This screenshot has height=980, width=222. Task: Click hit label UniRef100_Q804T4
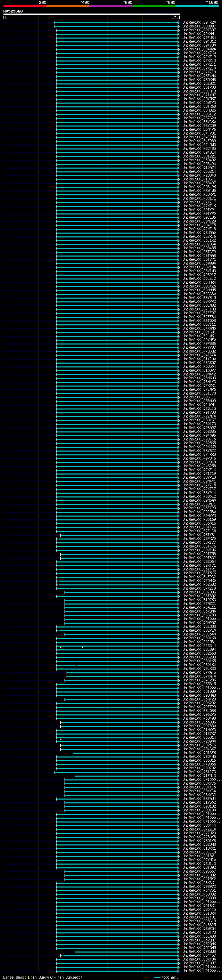point(199,826)
